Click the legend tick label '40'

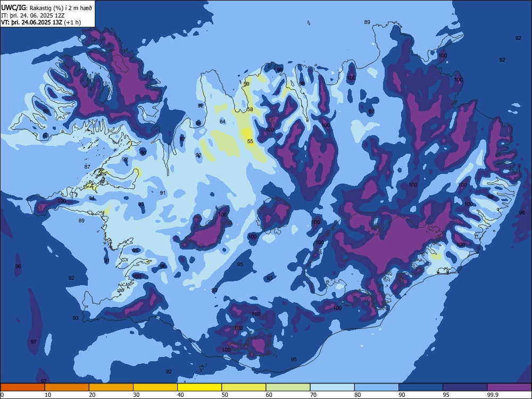click(180, 395)
